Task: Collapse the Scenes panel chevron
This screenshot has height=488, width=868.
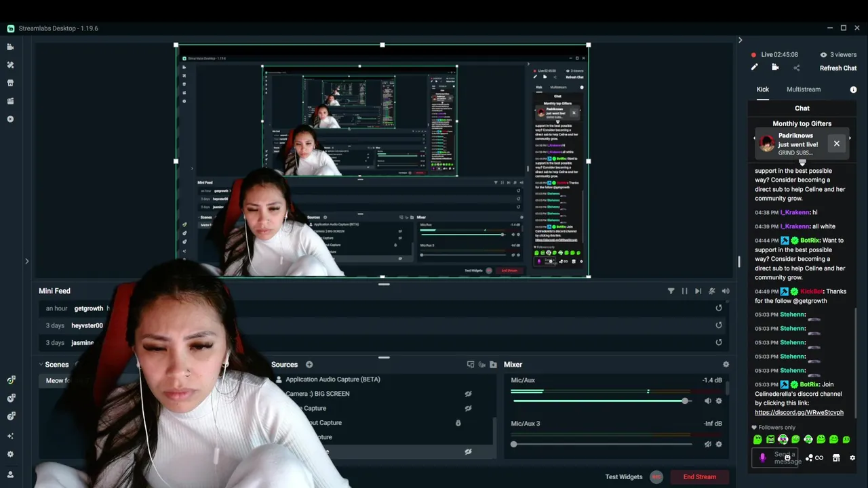Action: click(x=41, y=365)
